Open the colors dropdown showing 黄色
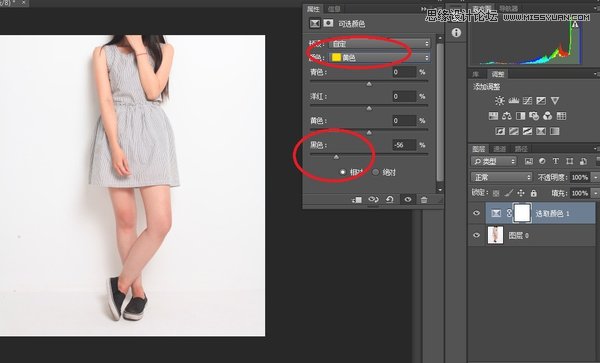The width and height of the screenshot is (600, 363). pos(380,57)
